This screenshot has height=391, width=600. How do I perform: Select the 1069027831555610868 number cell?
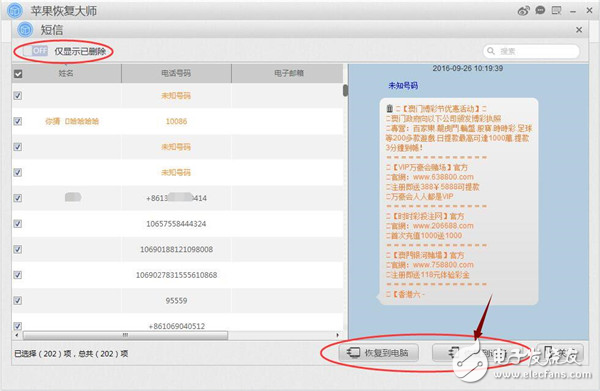pos(176,275)
